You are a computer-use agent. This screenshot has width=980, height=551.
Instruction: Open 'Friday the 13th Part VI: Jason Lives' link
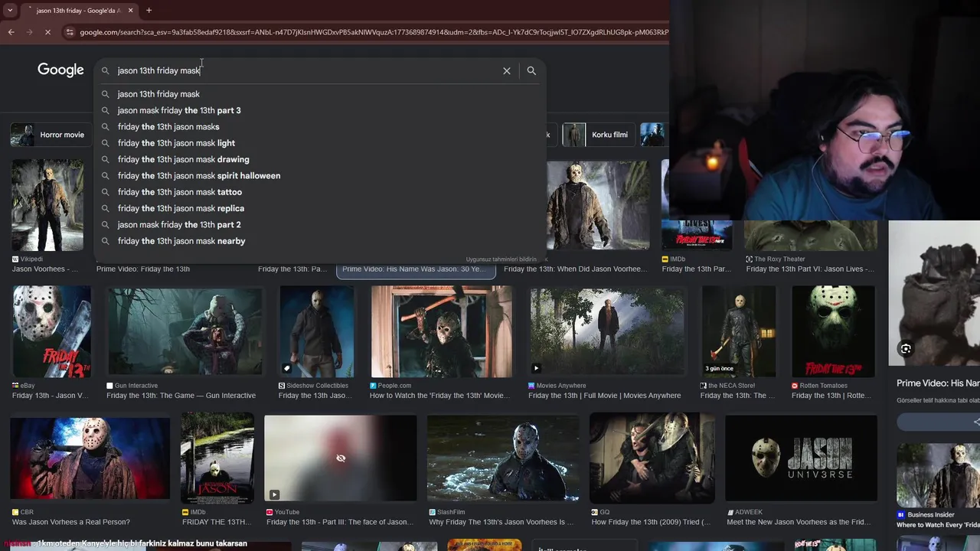[x=810, y=269]
